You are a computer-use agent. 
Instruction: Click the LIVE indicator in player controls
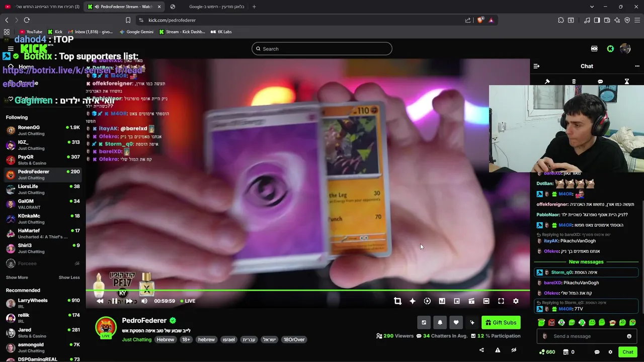pyautogui.click(x=187, y=301)
